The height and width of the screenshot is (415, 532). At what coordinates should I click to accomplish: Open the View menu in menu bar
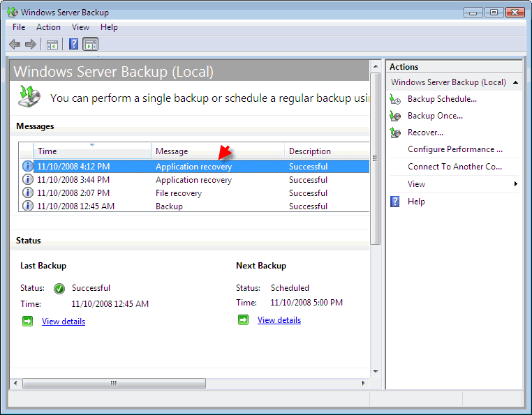[80, 27]
